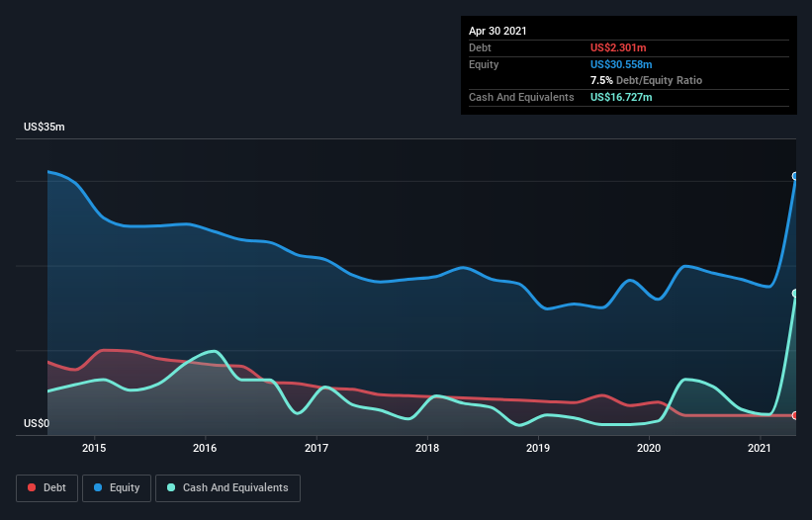Click the US$2.301m debt value
Viewport: 812px width, 520px height.
pyautogui.click(x=618, y=47)
